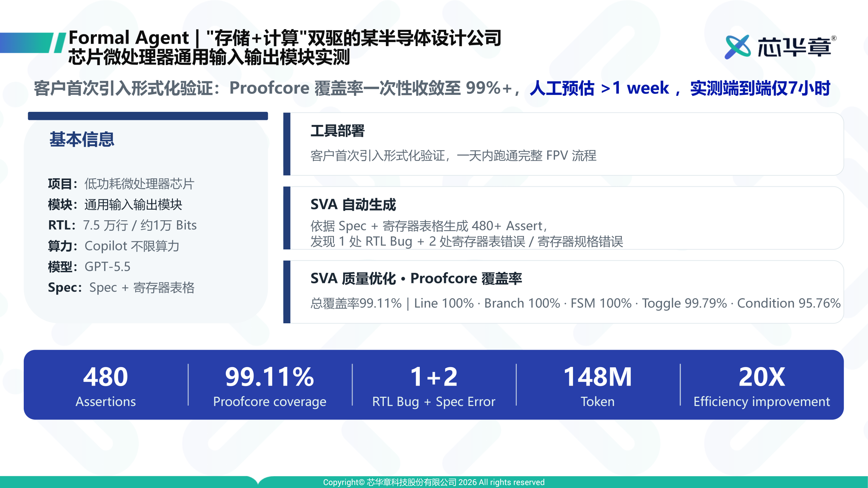This screenshot has width=868, height=488.
Task: Click the copyright footer text
Action: coord(434,482)
